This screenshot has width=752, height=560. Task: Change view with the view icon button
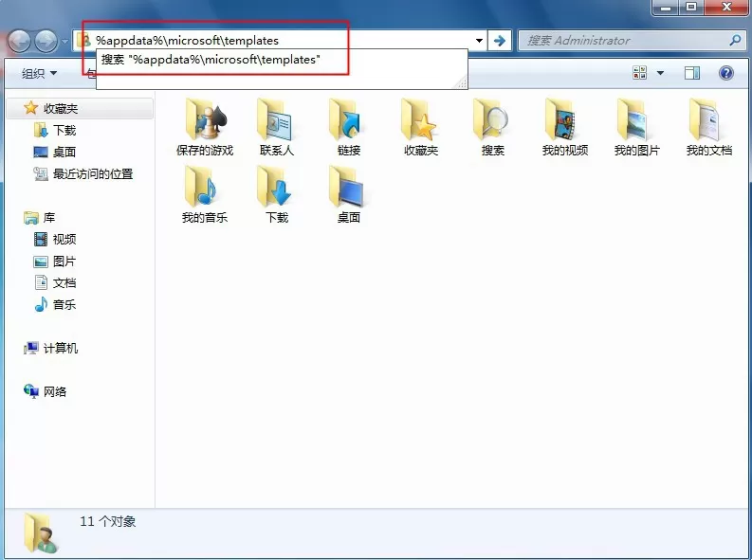point(640,73)
